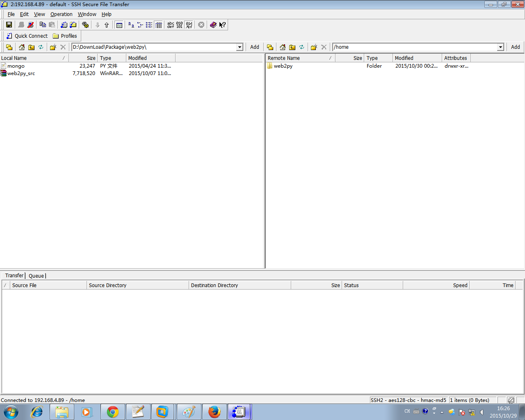The image size is (525, 420).
Task: Create new folder in local pane
Action: [53, 47]
